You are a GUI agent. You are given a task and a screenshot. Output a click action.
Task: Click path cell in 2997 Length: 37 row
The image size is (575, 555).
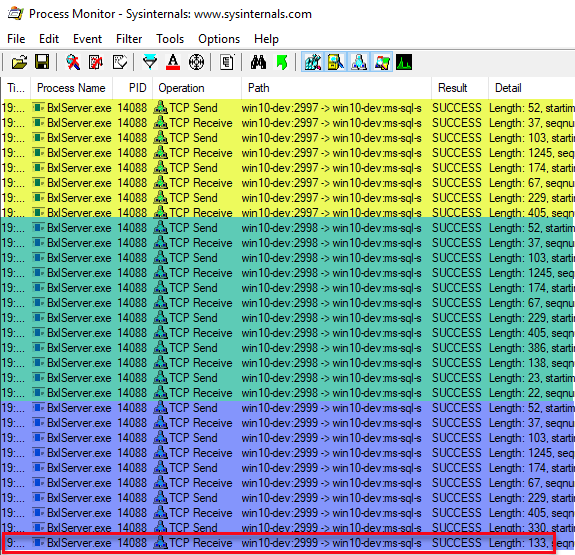332,123
